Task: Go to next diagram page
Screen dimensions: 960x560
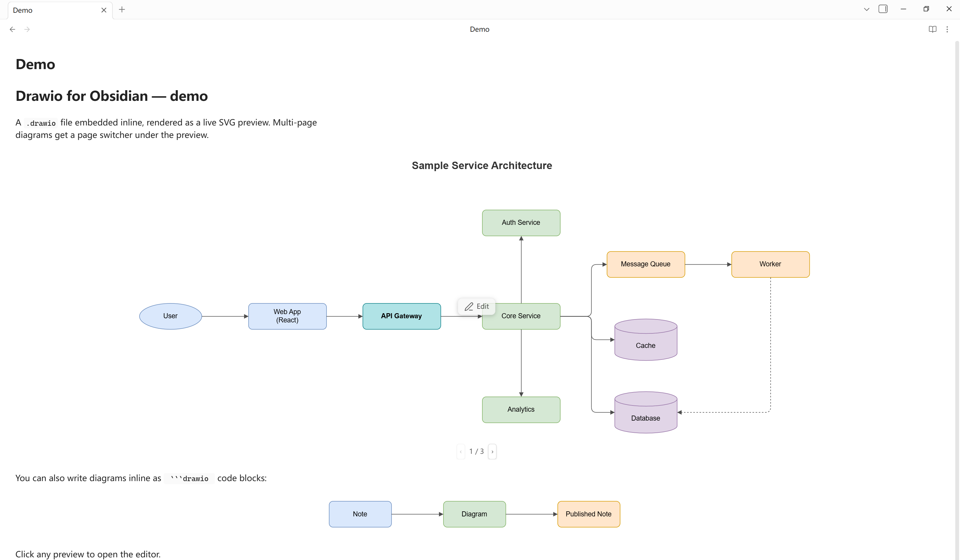Action: [x=492, y=451]
